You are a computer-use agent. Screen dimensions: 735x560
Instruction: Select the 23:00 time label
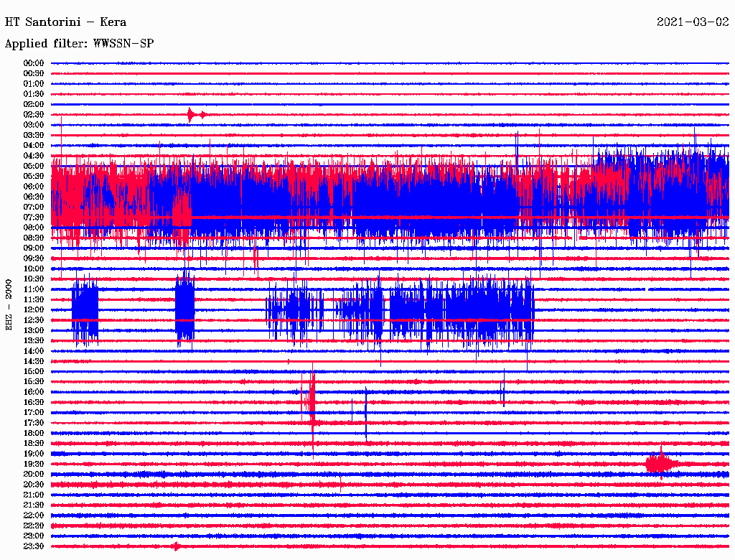pyautogui.click(x=34, y=536)
